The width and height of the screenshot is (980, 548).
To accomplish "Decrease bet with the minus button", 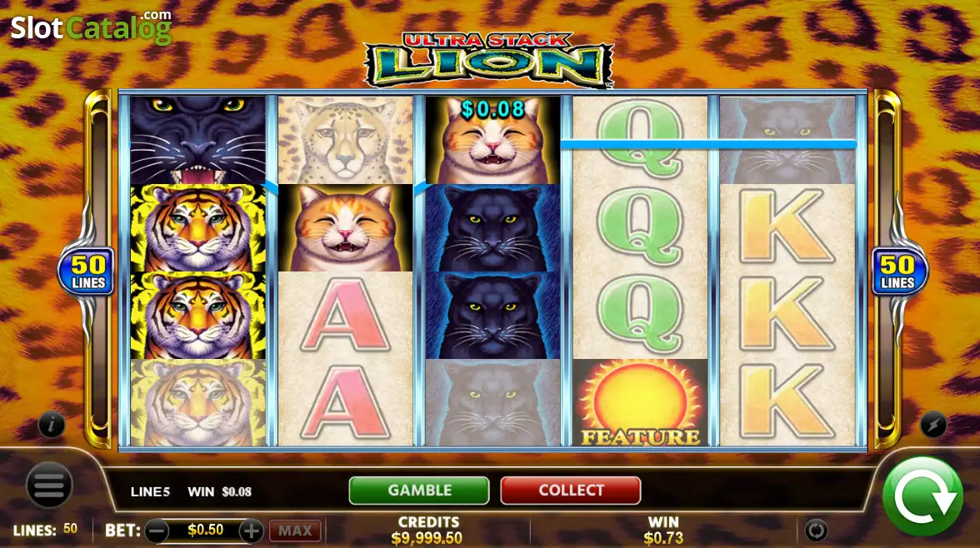I will coord(157,531).
